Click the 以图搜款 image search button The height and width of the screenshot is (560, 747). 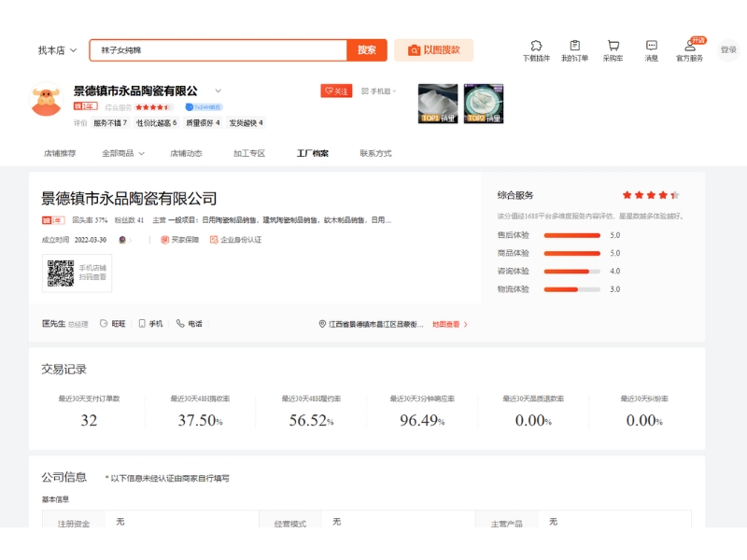click(x=433, y=50)
